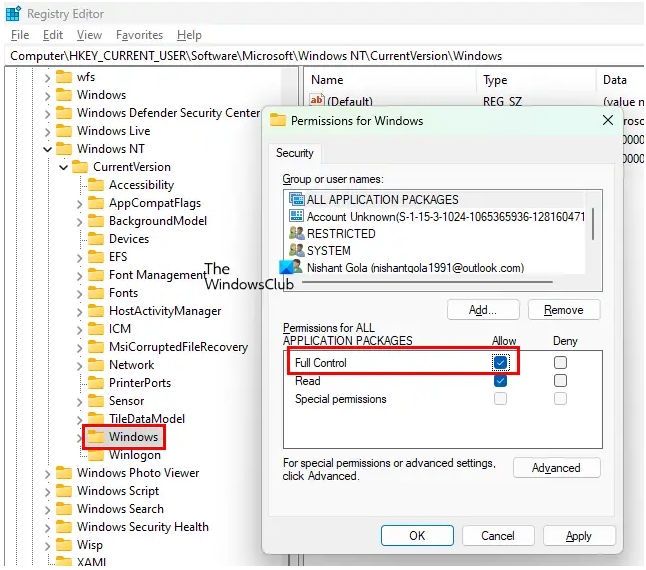Click the Add... button
The height and width of the screenshot is (570, 646).
(x=483, y=310)
